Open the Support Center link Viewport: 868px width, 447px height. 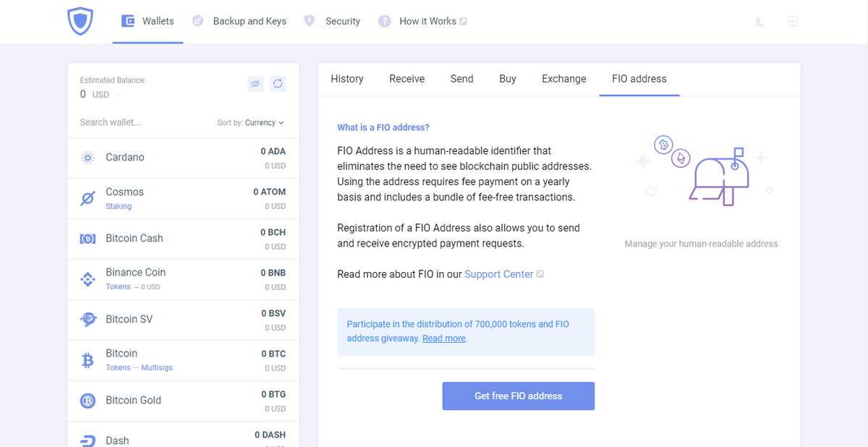(499, 274)
